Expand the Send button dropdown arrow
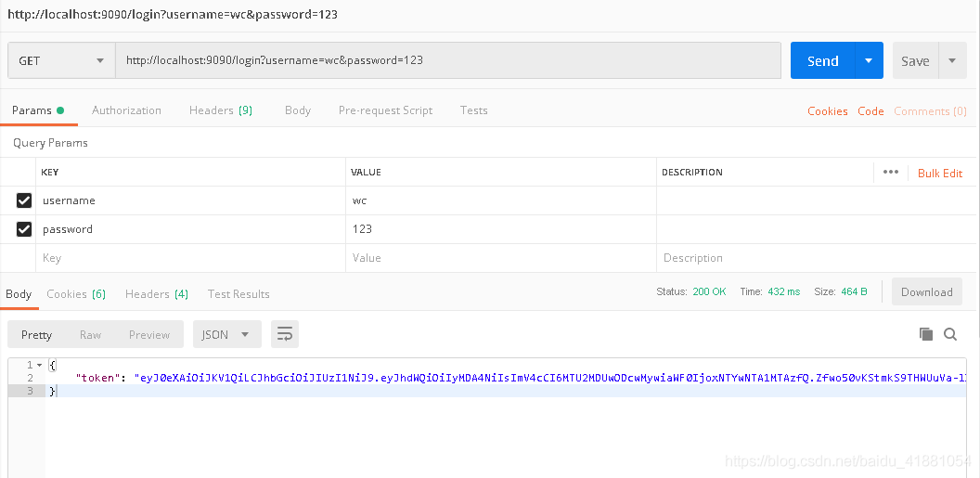Screen dimensions: 980x478 [869, 60]
